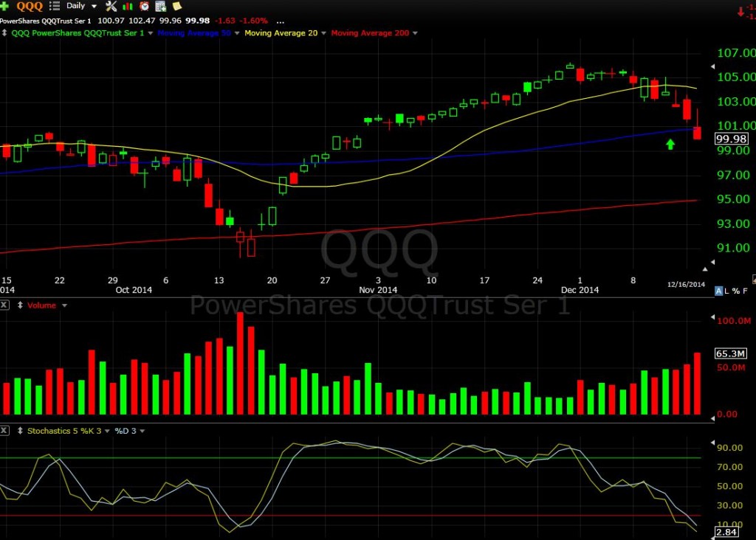Image resolution: width=756 pixels, height=540 pixels.
Task: Open the yellow sticky note icon
Action: click(x=177, y=6)
